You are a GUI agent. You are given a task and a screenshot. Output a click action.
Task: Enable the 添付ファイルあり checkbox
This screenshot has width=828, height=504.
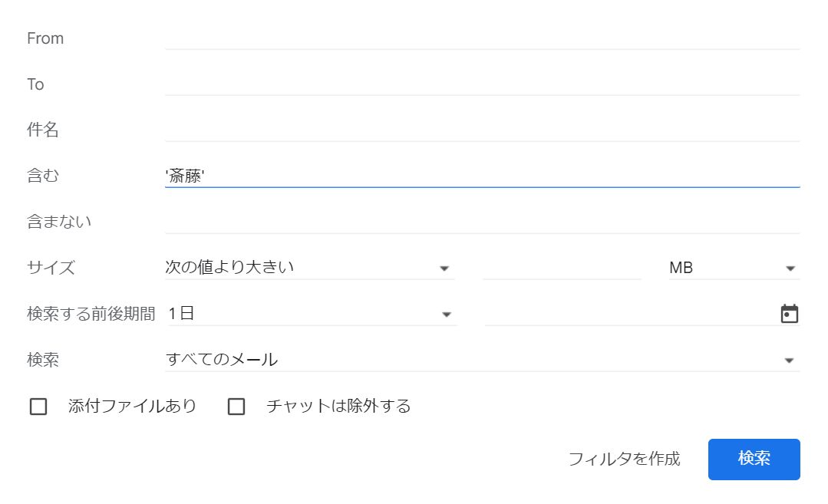coord(38,407)
